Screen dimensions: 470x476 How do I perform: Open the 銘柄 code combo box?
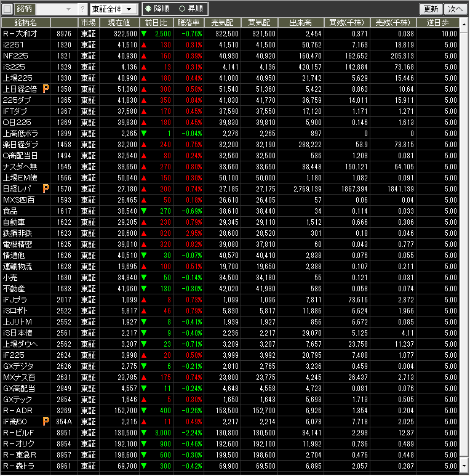point(56,9)
